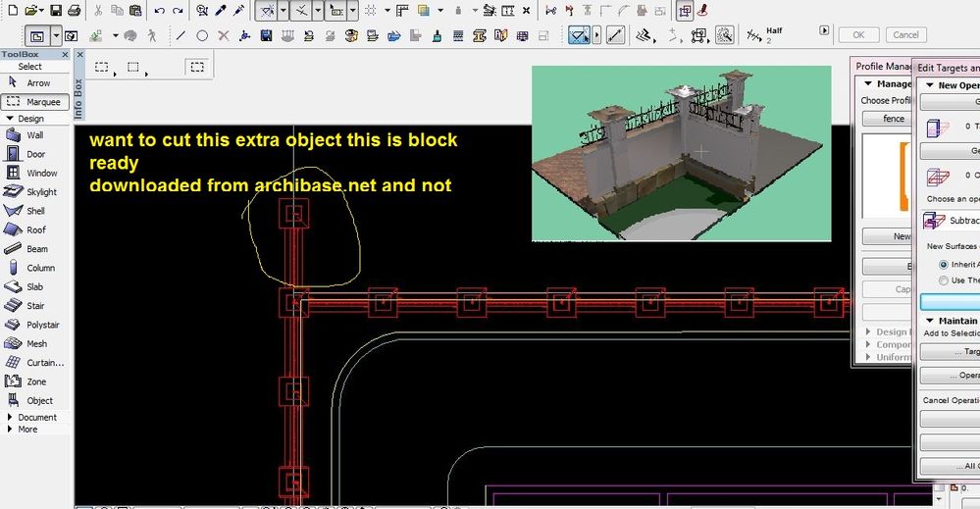Image resolution: width=980 pixels, height=509 pixels.
Task: Click the Cancel button in top toolbar
Action: [x=905, y=35]
